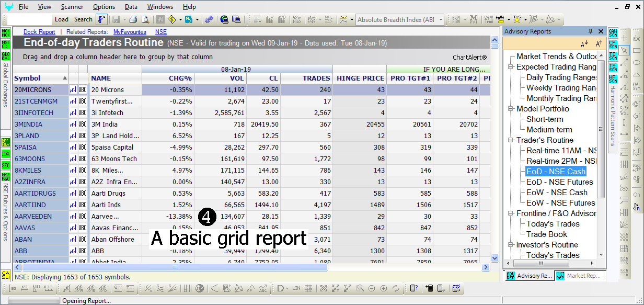Click the symbol input field in the toolbar

click(x=30, y=19)
